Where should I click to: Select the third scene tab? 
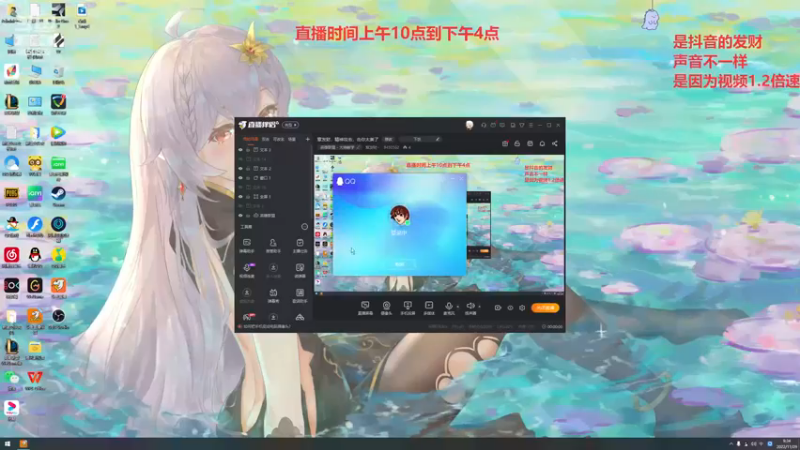tap(278, 139)
